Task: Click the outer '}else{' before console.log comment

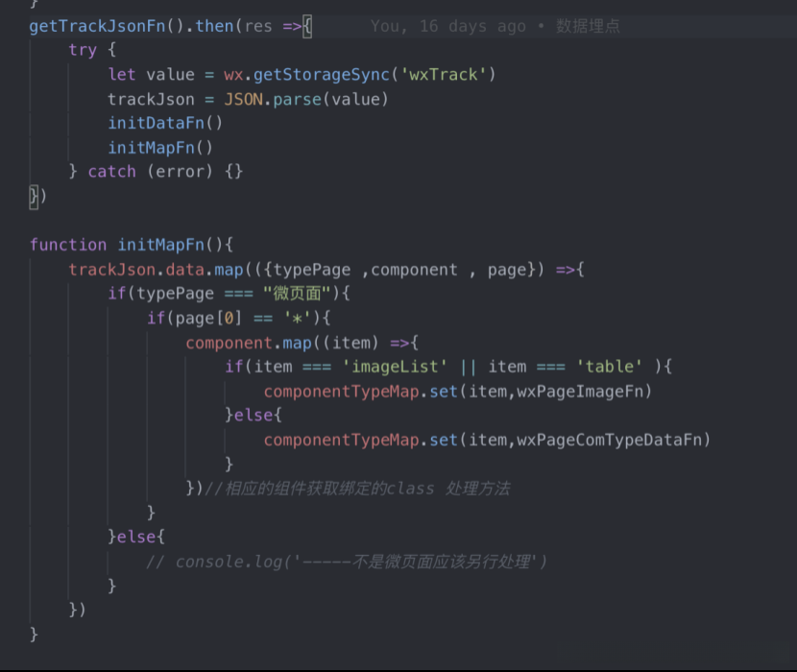Action: 136,537
